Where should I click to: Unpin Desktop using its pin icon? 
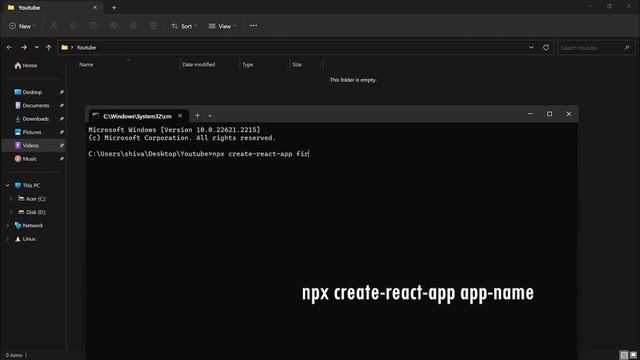[x=62, y=92]
